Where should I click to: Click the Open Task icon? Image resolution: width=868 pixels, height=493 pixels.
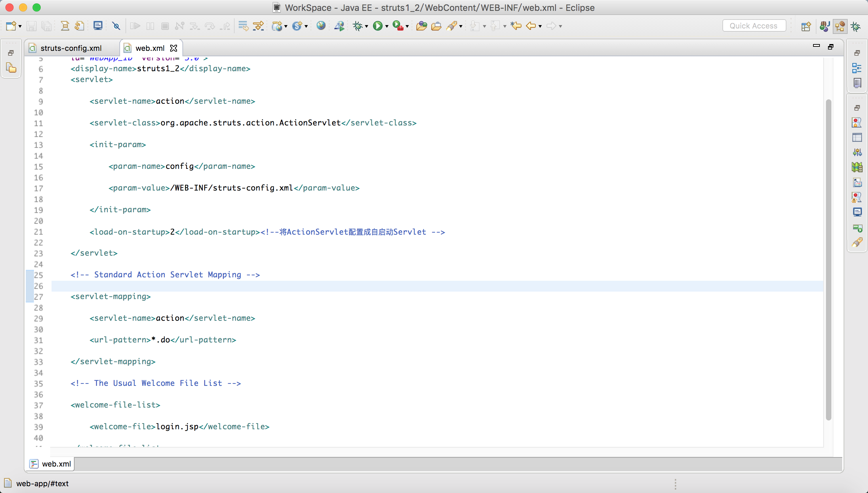[436, 26]
